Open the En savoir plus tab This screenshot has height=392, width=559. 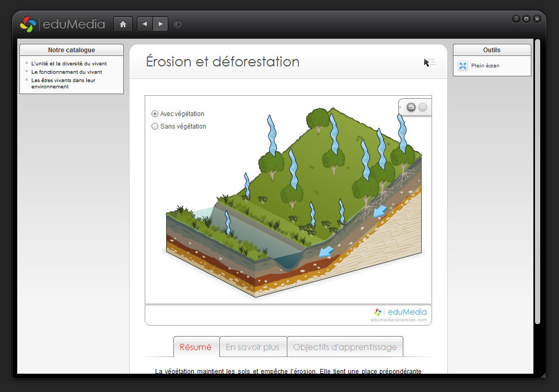pos(253,347)
